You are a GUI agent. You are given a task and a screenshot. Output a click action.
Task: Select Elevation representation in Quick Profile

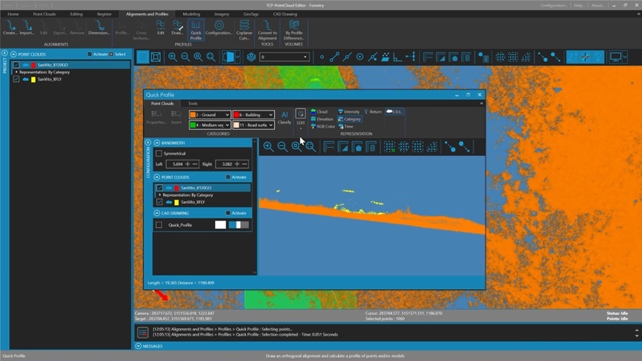click(x=322, y=119)
